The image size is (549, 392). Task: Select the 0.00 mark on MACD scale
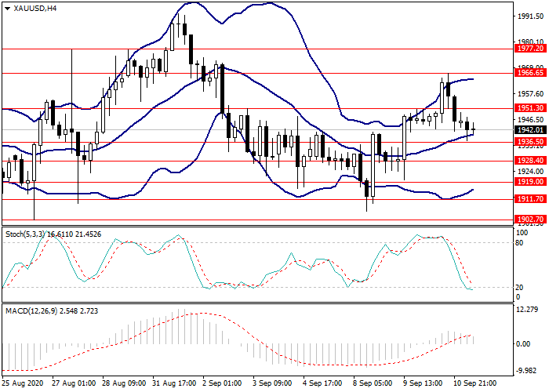[x=524, y=343]
